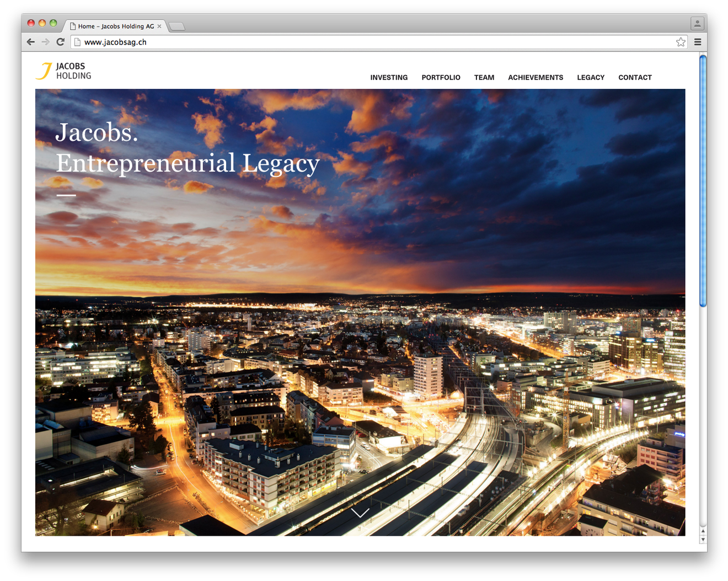Reload the Jacobs Holding page
The image size is (728, 581).
[x=61, y=42]
